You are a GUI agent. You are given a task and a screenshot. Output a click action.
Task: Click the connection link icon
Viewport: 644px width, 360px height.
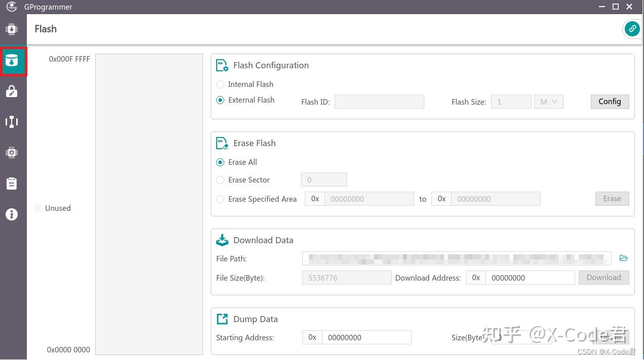632,29
